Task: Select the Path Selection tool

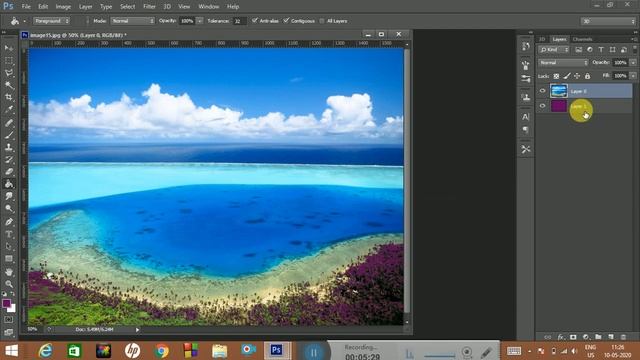Action: [x=9, y=247]
